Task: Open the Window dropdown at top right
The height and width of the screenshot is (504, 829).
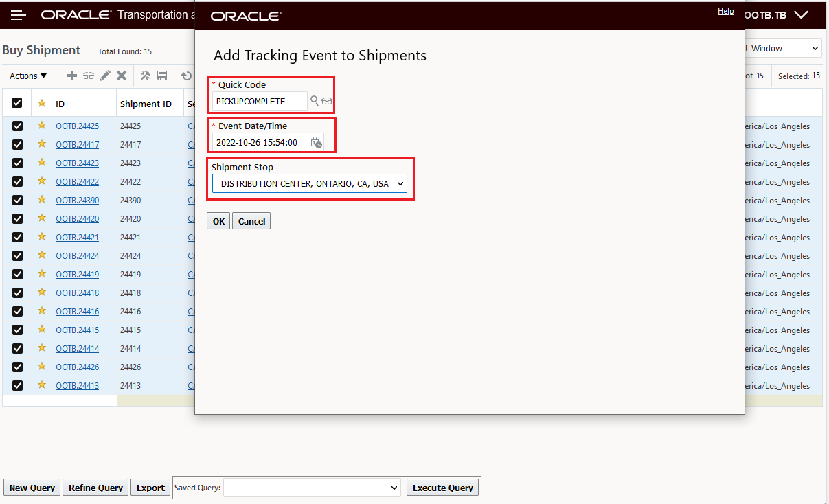Action: (782, 48)
